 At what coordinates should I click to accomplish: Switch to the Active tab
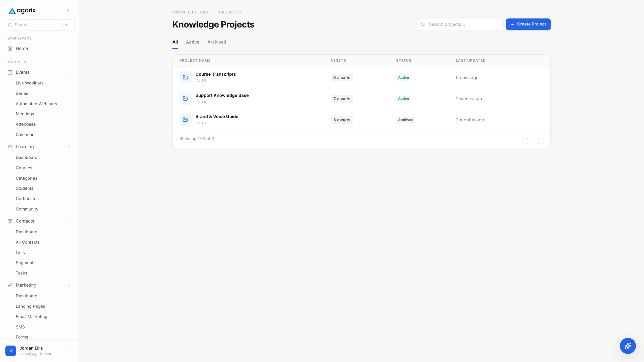(193, 42)
